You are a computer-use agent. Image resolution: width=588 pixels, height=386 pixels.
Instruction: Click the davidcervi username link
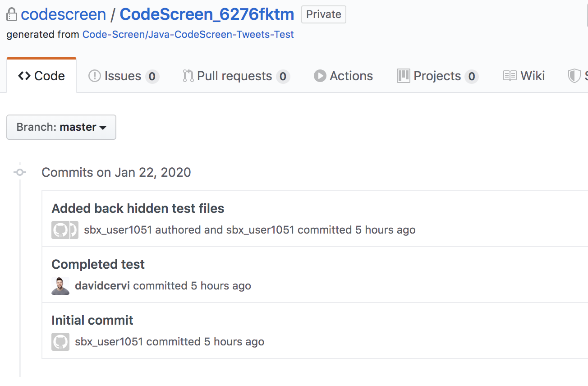pyautogui.click(x=102, y=286)
